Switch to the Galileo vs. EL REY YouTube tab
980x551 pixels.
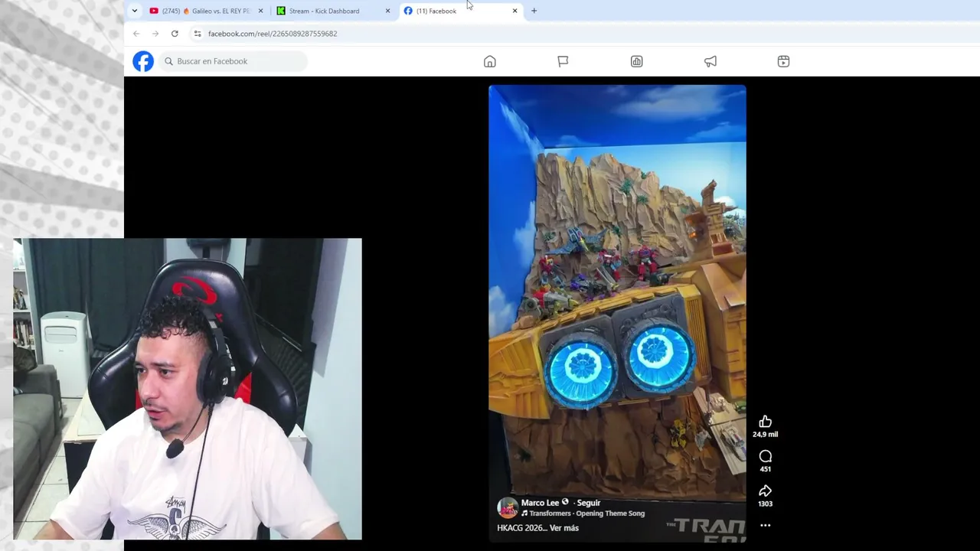tap(207, 11)
